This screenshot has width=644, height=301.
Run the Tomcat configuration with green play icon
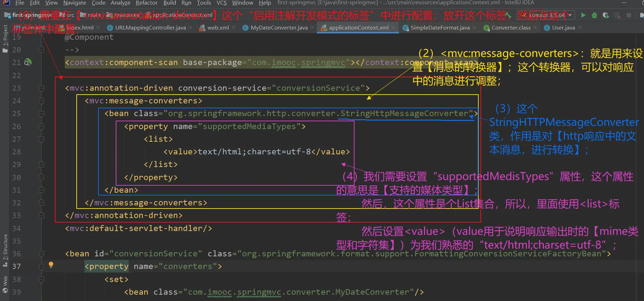[584, 15]
